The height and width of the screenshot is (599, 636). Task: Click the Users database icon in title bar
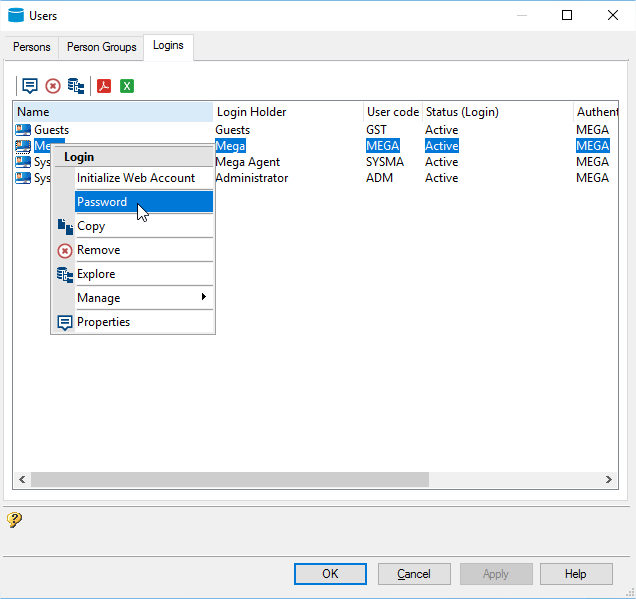click(16, 15)
